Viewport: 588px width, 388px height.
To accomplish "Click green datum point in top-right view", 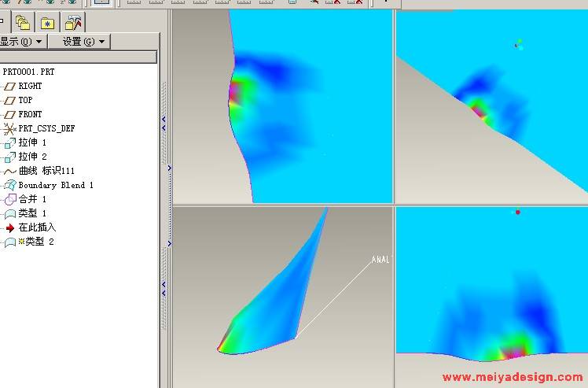I will click(520, 41).
